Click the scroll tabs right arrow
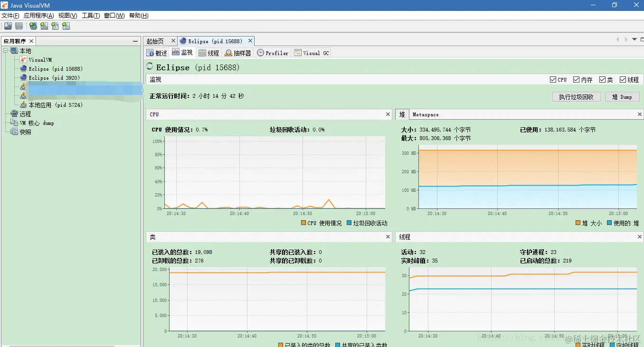The width and height of the screenshot is (644, 347). (x=626, y=39)
